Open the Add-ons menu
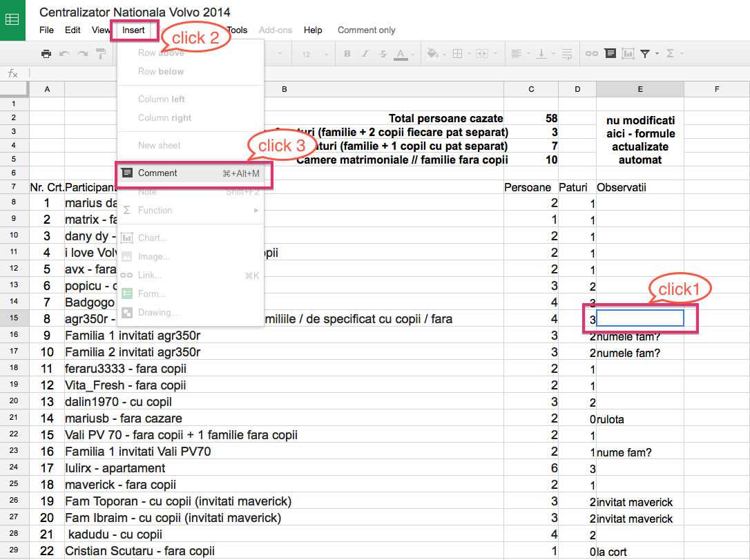750x560 pixels. [276, 30]
